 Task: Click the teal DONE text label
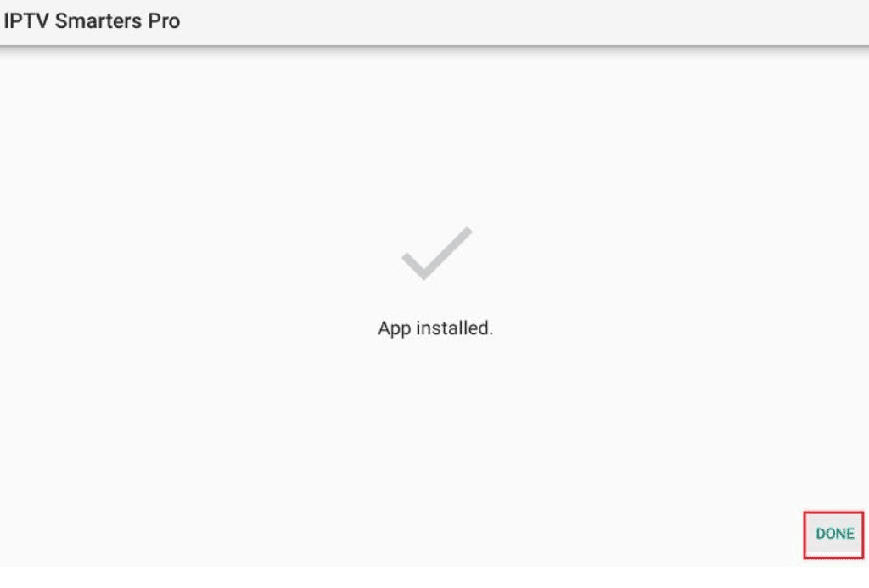coord(835,535)
